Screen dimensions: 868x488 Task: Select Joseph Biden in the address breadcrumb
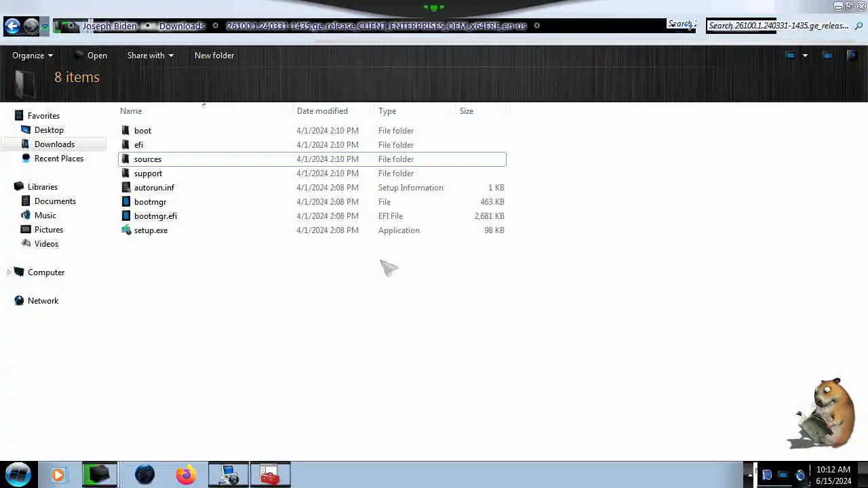109,26
